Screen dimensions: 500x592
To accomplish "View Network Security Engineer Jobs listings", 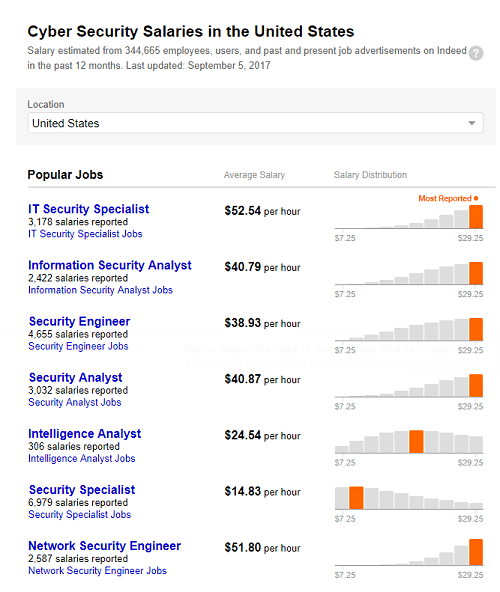I will 97,571.
